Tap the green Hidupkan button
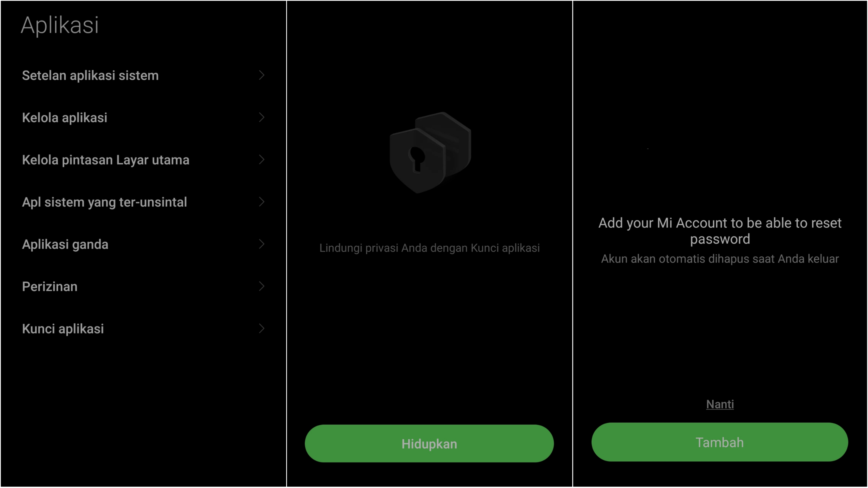 (x=429, y=443)
